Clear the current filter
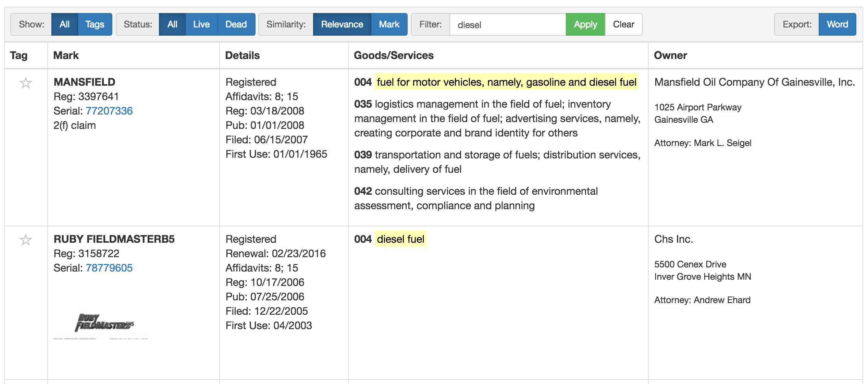Image resolution: width=868 pixels, height=384 pixels. (x=623, y=24)
